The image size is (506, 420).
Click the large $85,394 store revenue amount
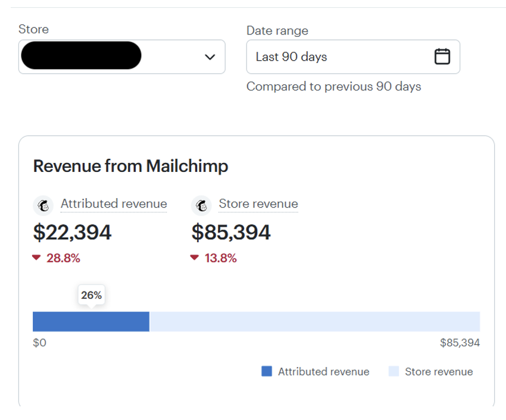(231, 232)
